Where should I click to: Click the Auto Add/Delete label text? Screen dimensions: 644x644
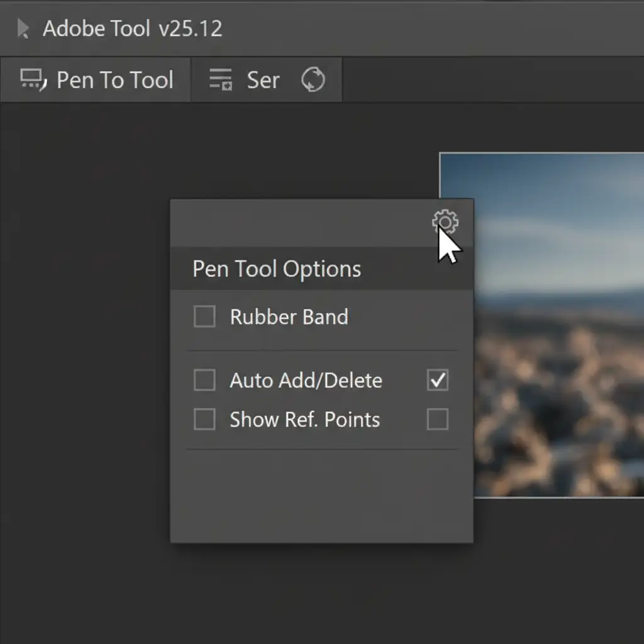(x=306, y=380)
